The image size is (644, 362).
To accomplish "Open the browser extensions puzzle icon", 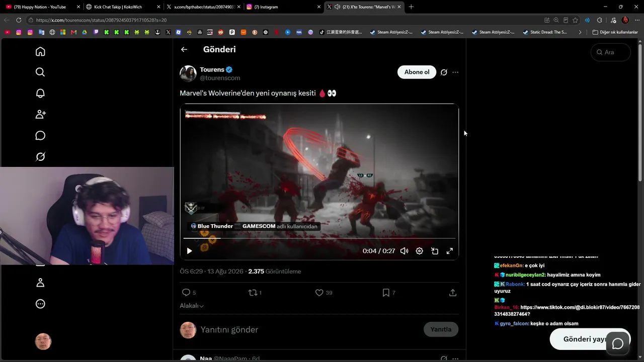I will (x=599, y=20).
